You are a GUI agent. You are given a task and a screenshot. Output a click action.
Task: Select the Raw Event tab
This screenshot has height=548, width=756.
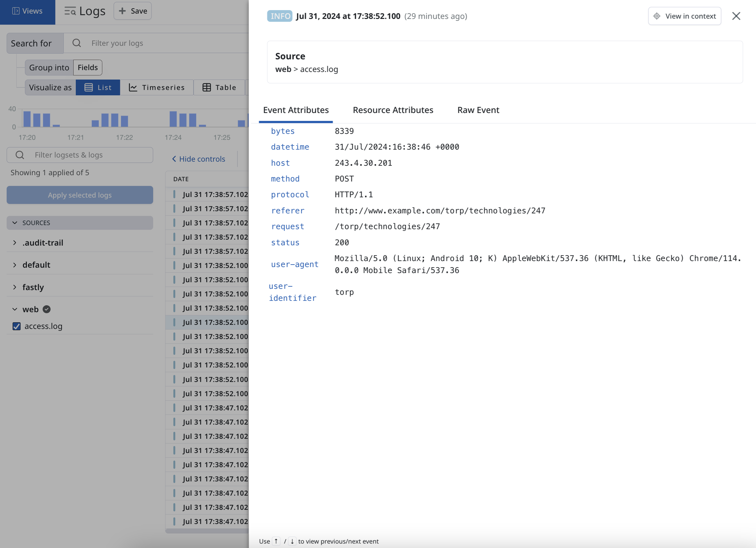(478, 110)
